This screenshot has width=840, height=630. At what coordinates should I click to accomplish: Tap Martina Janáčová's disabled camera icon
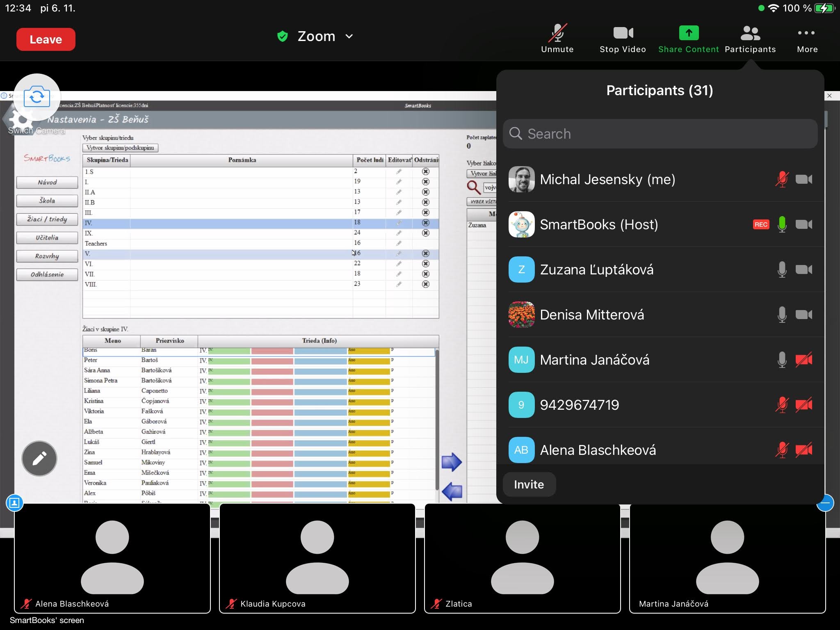(x=804, y=360)
